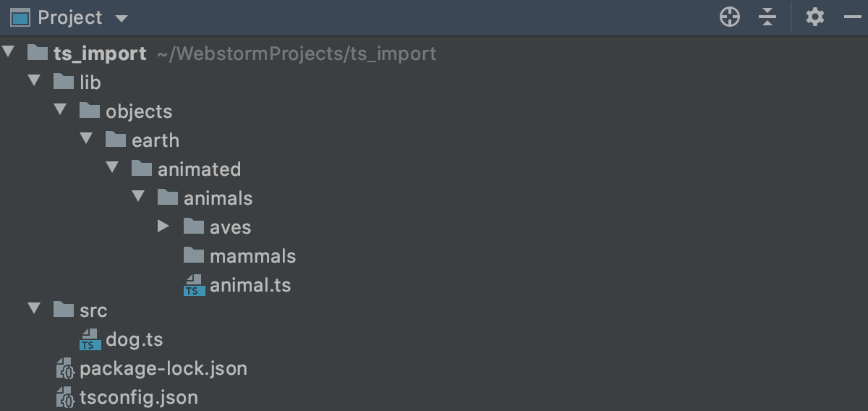This screenshot has width=868, height=411.
Task: Open the Project panel settings gear
Action: tap(815, 17)
